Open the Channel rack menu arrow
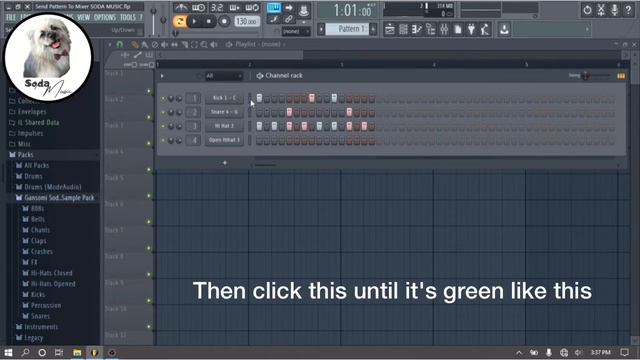Viewport: 640px width, 360px height. click(162, 76)
